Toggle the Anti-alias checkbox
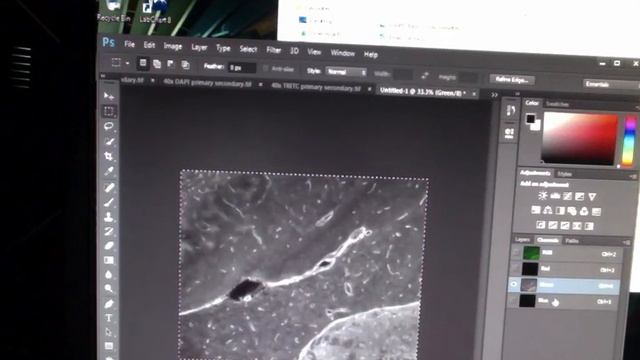640x360 pixels. (266, 68)
